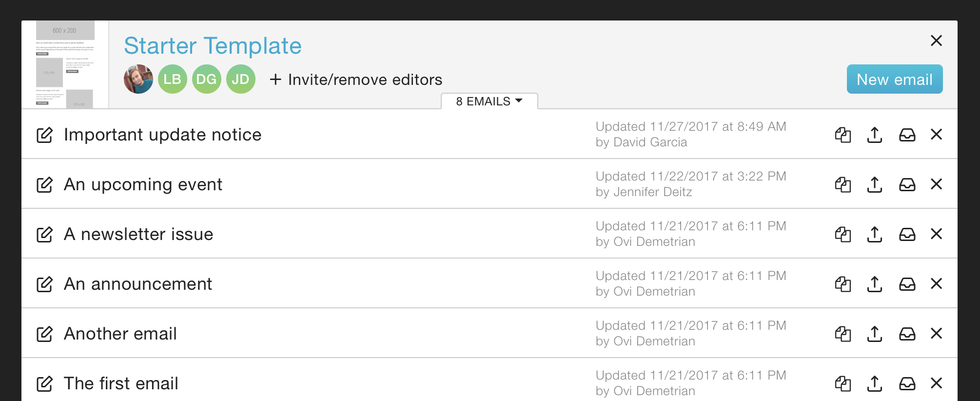980x401 pixels.
Task: Delete the An announcement email
Action: click(937, 283)
